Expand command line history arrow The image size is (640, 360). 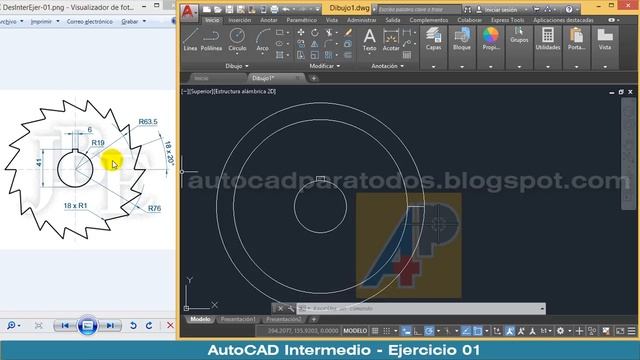pos(542,309)
